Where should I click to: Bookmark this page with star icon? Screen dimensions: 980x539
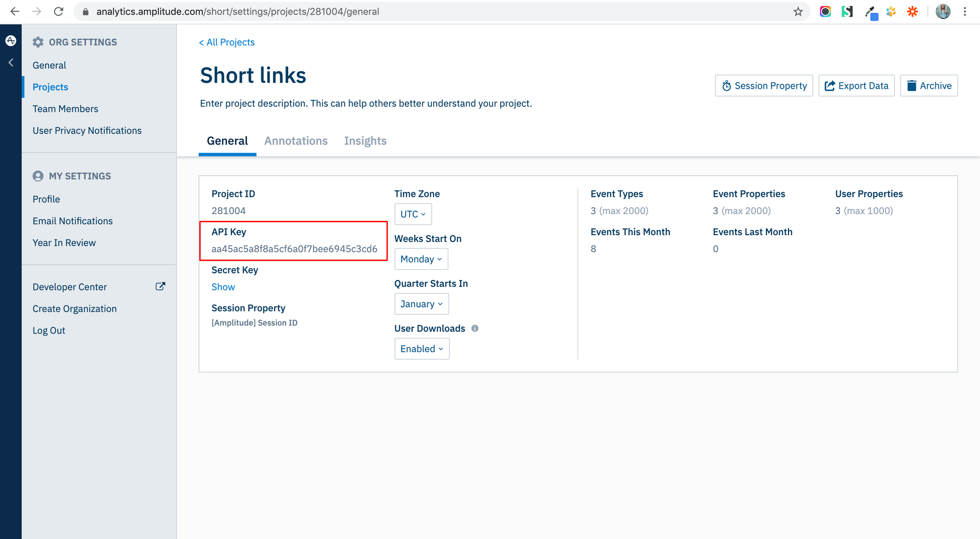tap(798, 12)
